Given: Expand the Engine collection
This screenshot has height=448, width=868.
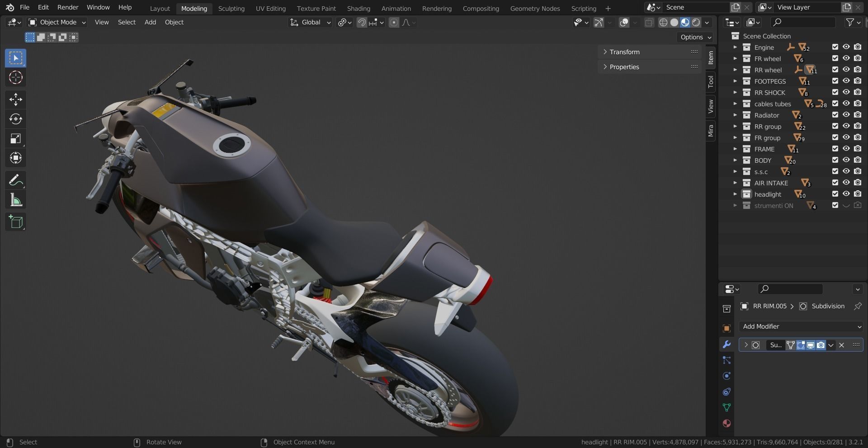Looking at the screenshot, I should (735, 47).
